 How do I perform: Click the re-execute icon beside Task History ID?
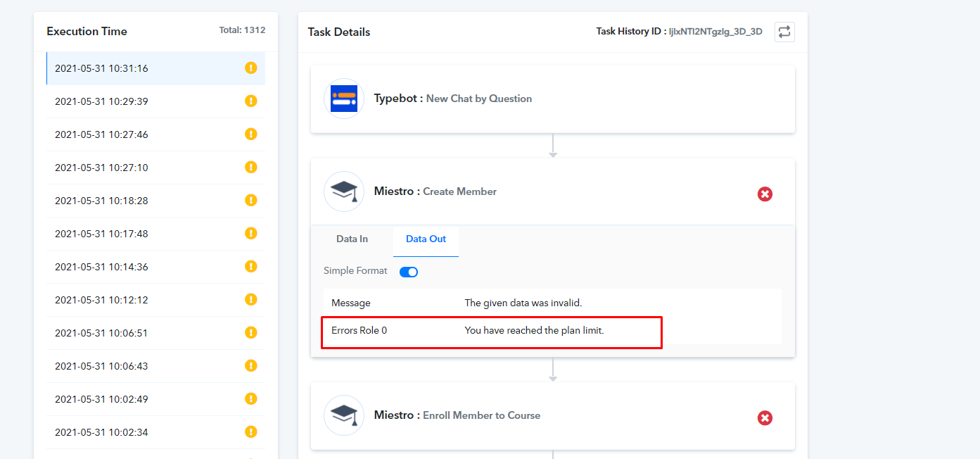[784, 32]
